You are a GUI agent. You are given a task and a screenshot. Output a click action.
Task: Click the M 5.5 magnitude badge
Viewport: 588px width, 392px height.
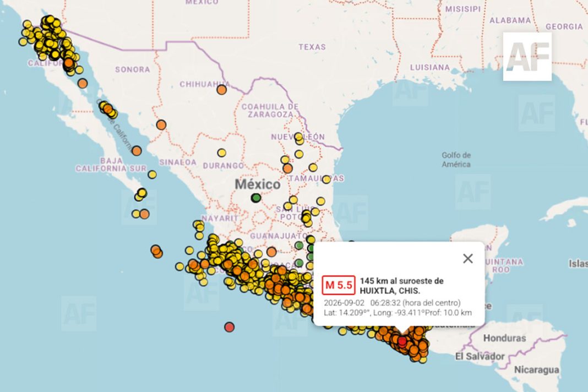(338, 285)
